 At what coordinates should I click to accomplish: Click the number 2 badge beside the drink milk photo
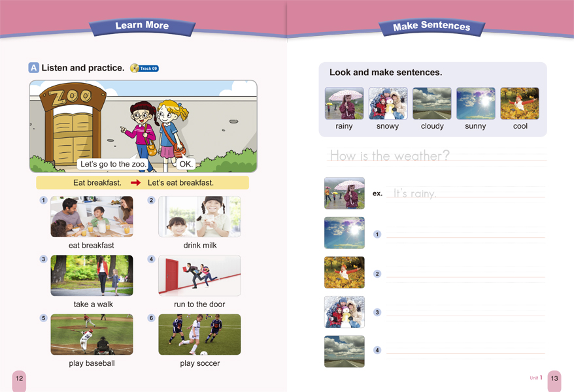coord(151,200)
